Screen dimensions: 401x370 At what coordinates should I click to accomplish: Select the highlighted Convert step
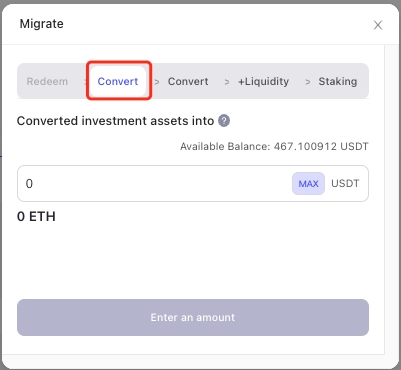pyautogui.click(x=118, y=81)
